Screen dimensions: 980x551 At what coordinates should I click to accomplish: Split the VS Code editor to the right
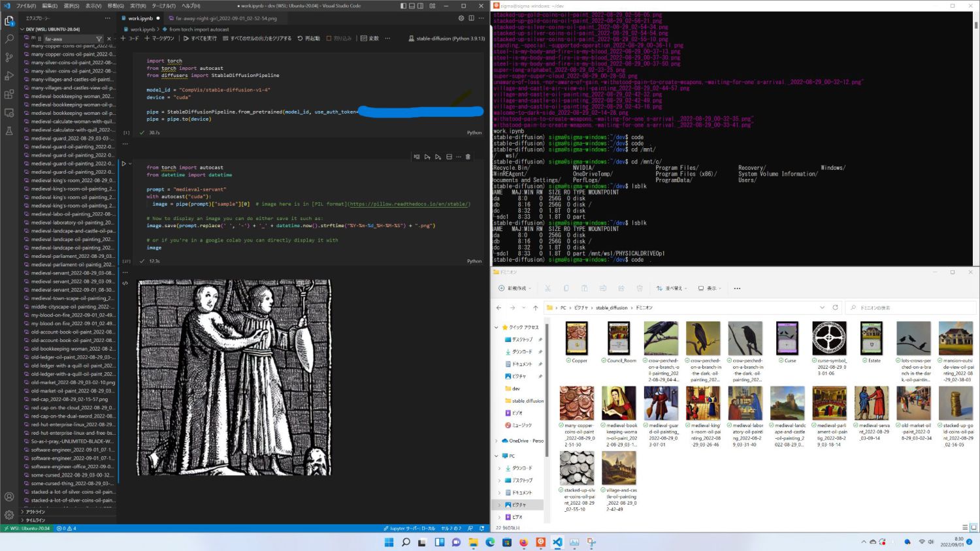[x=471, y=18]
